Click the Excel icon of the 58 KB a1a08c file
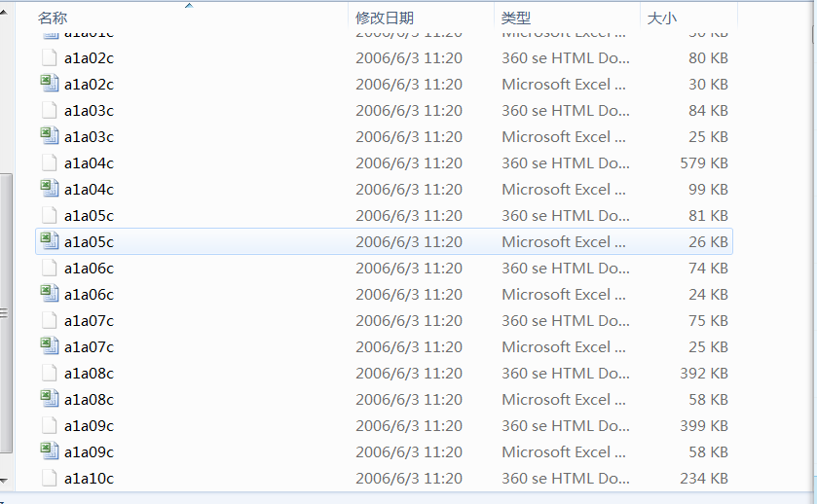Screen dimensions: 817x504 pos(49,399)
